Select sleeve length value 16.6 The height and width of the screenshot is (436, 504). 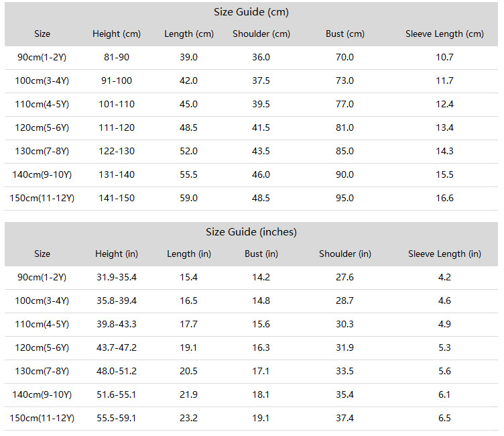444,198
